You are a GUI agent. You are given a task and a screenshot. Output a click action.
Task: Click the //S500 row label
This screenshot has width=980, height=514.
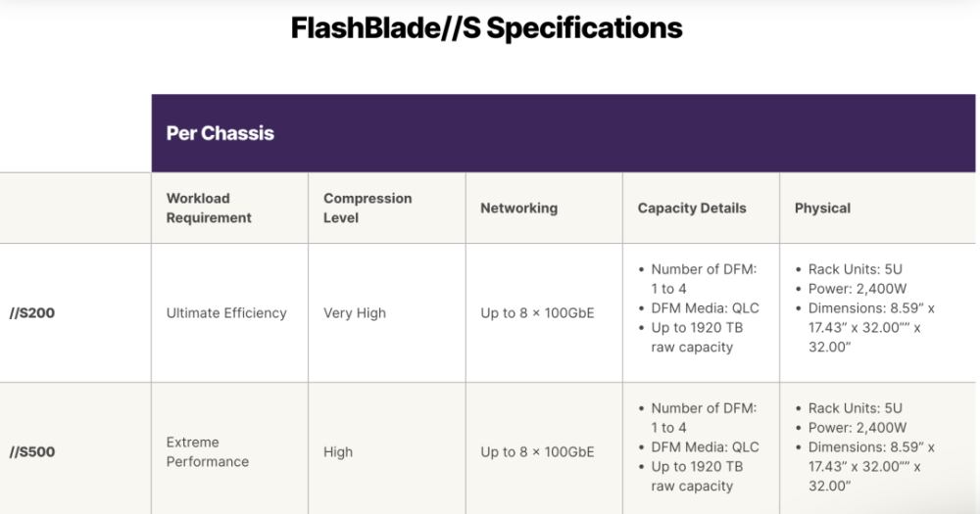pyautogui.click(x=30, y=451)
